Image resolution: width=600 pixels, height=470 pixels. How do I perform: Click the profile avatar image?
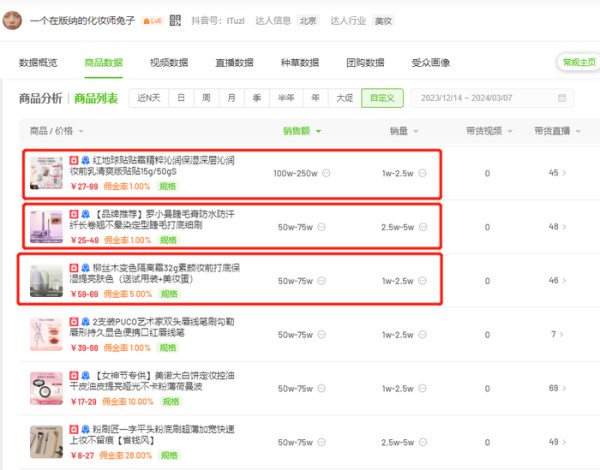12,20
